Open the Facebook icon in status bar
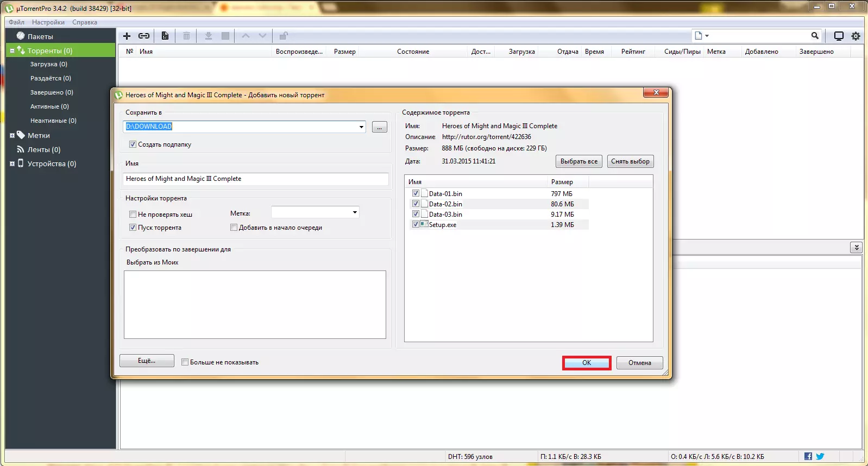The height and width of the screenshot is (466, 868). 808,456
